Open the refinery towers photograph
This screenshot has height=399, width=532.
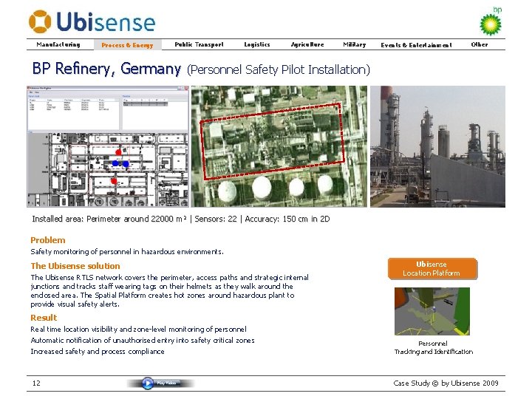click(437, 146)
